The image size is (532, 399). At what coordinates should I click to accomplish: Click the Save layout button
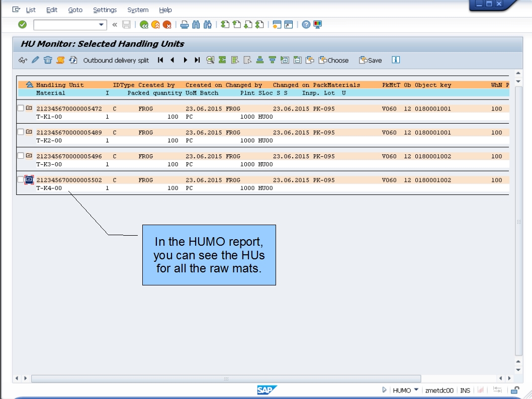[371, 60]
